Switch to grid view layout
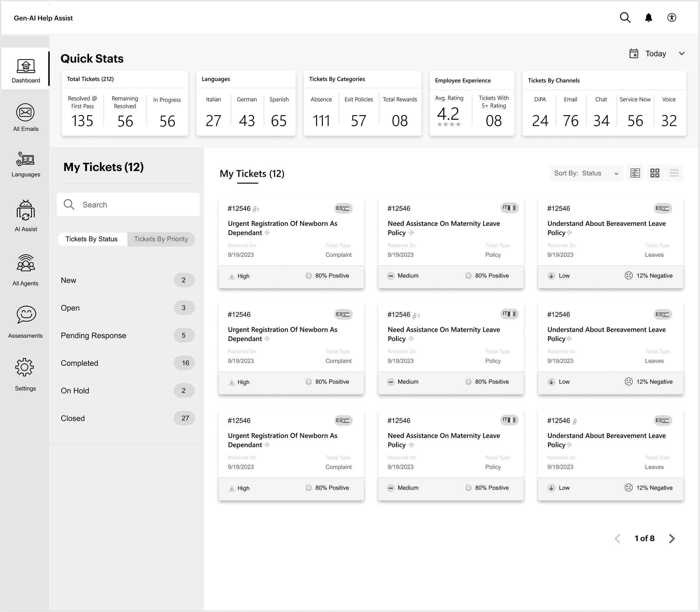 tap(655, 173)
